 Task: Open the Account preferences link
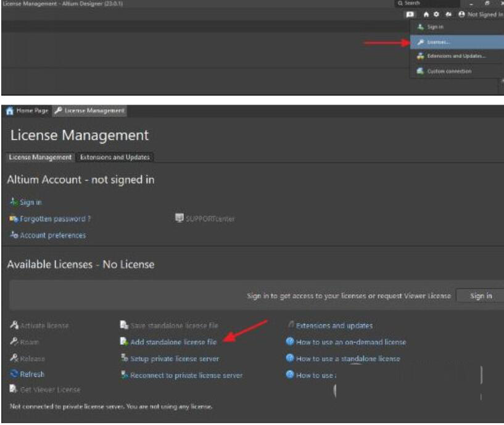coord(53,236)
